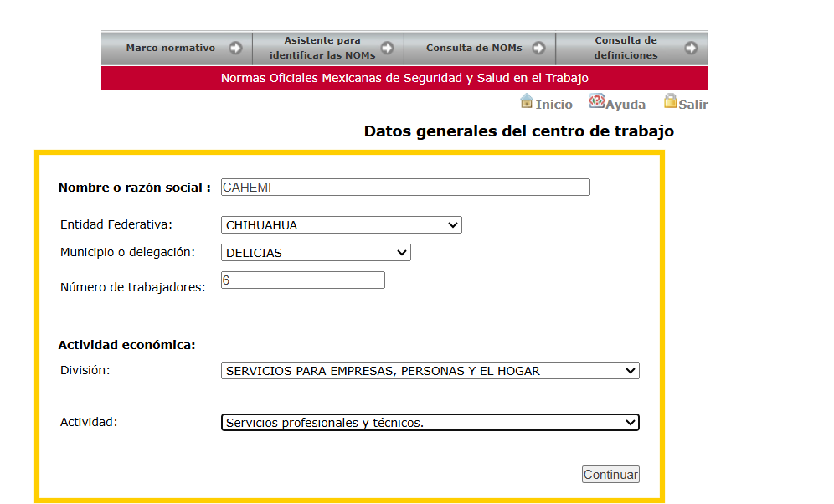Click arrow icon next to Consulta de definiciones

(691, 48)
